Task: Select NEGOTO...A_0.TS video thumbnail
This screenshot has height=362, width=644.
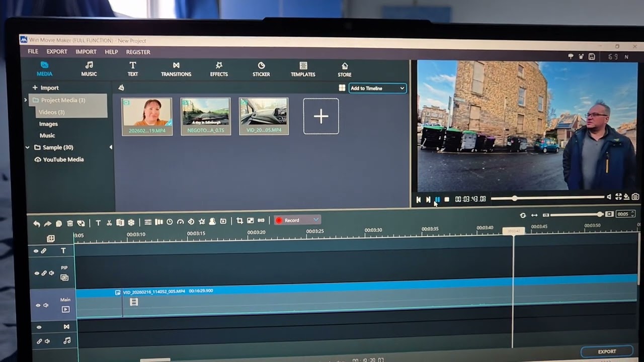Action: 206,116
